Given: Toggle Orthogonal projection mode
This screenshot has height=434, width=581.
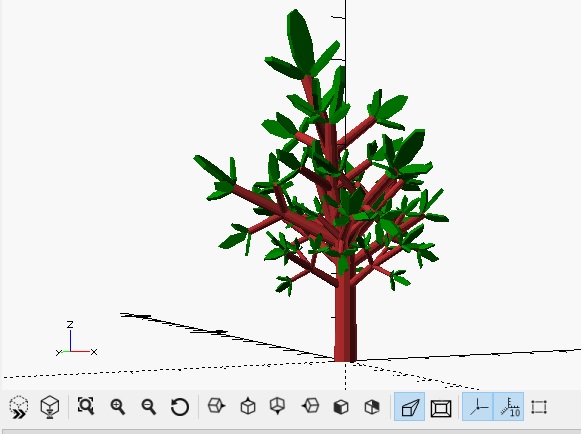Looking at the screenshot, I should tap(441, 408).
